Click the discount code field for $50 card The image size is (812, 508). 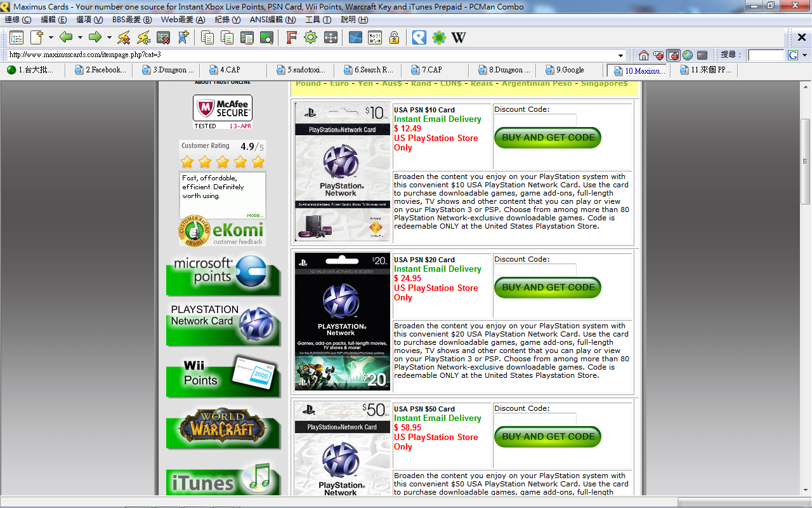[535, 419]
